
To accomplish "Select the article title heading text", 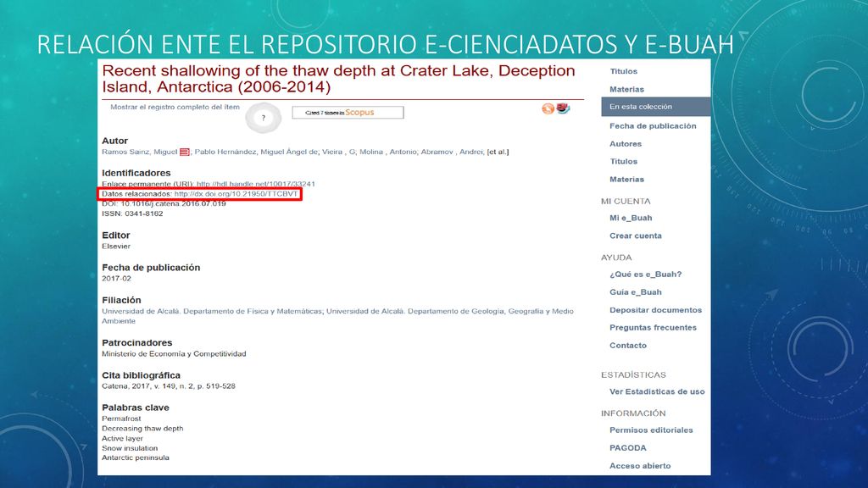I will (338, 79).
